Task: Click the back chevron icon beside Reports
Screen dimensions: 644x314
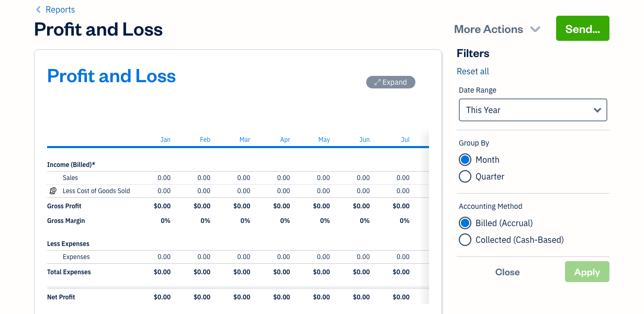Action: pos(38,9)
